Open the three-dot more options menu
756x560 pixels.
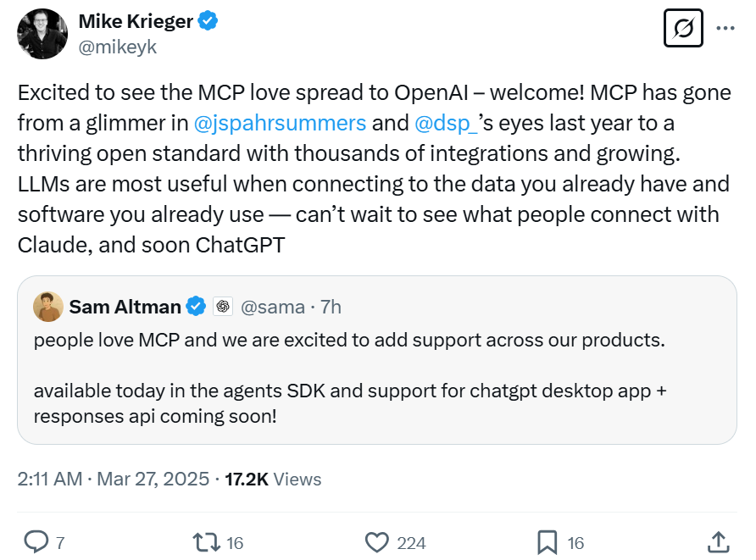725,28
